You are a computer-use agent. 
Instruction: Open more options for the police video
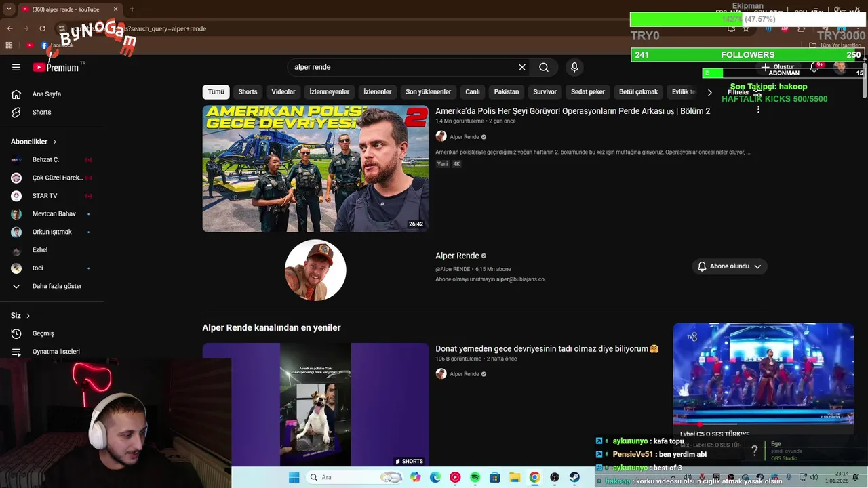point(758,109)
